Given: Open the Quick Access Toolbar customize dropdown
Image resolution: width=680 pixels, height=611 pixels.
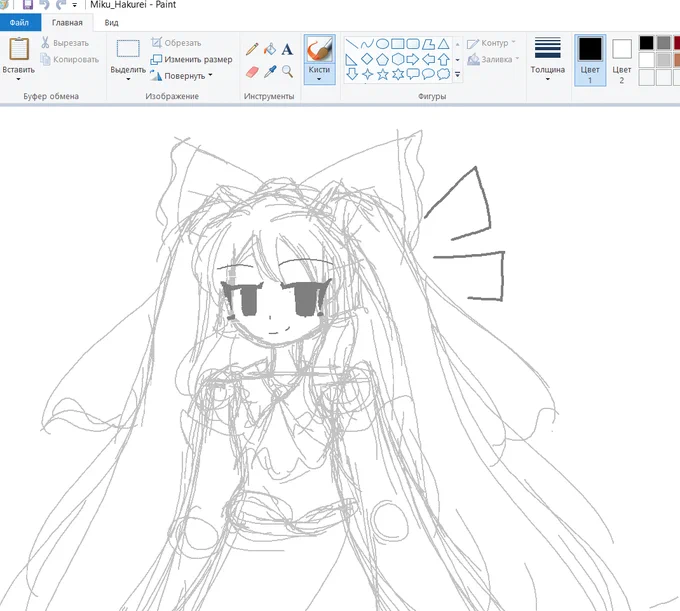Looking at the screenshot, I should click(75, 5).
